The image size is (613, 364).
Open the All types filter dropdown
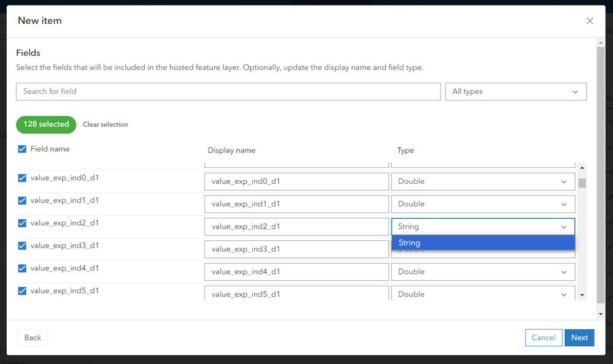pyautogui.click(x=515, y=91)
